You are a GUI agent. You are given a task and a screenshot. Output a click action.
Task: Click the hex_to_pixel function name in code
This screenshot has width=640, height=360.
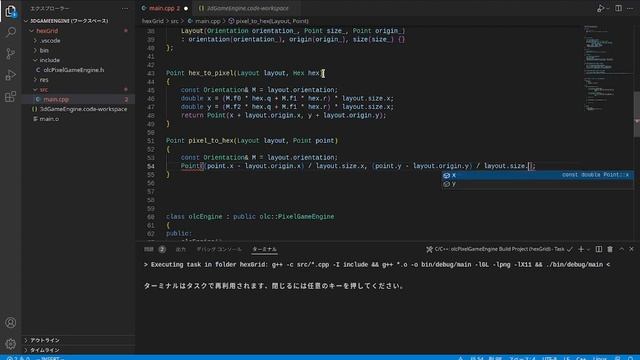click(x=211, y=73)
